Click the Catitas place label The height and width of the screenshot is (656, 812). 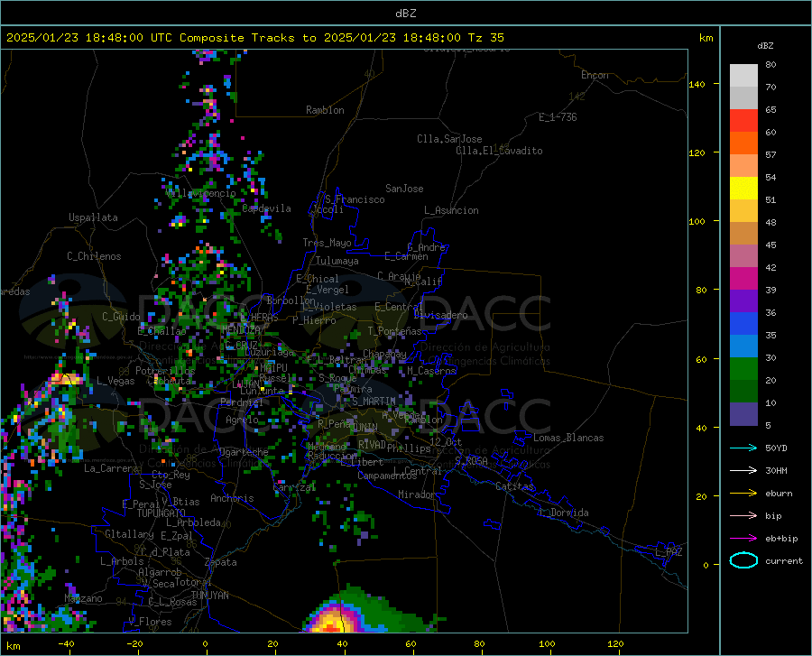514,486
